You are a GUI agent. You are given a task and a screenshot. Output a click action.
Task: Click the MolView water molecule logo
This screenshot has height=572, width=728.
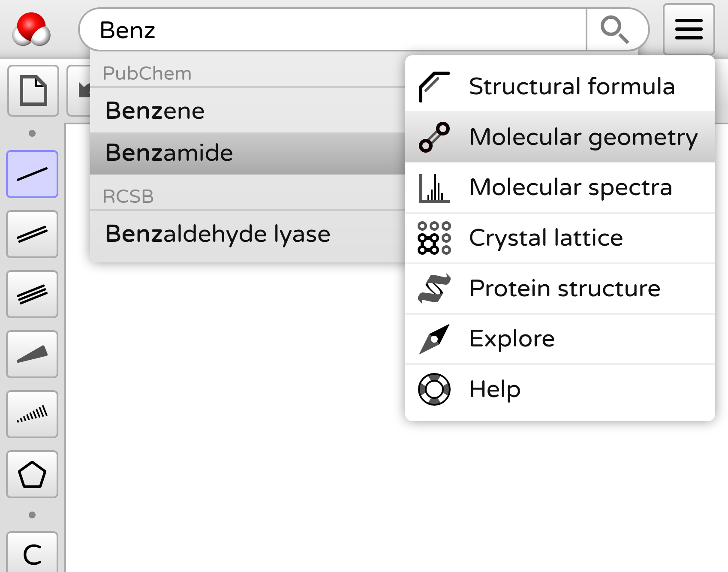tap(31, 29)
